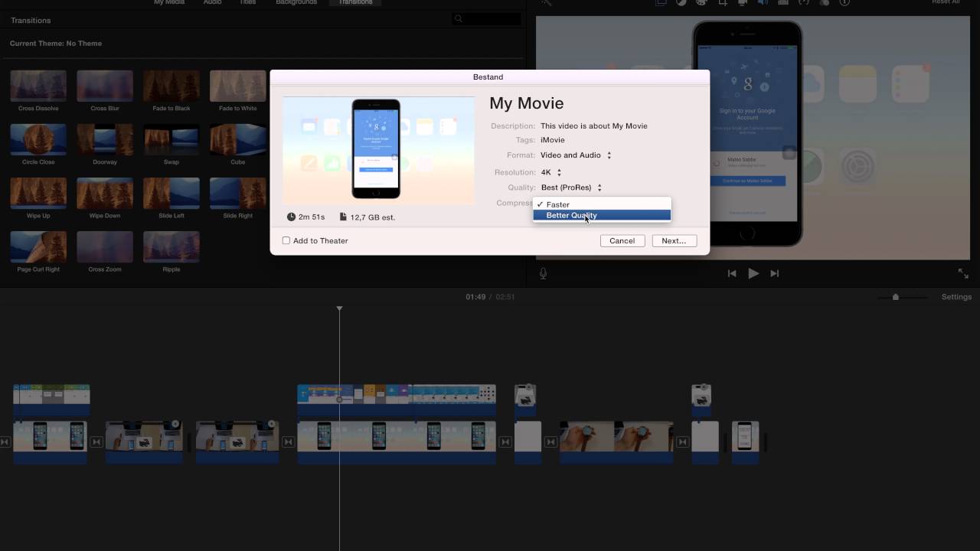Select the Fade to White transition
The width and height of the screenshot is (980, 551).
(238, 86)
